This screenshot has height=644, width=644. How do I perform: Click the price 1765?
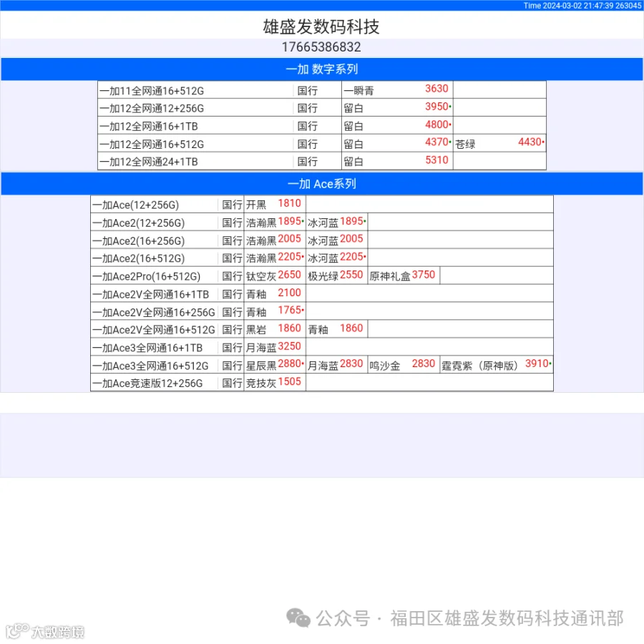pyautogui.click(x=290, y=310)
